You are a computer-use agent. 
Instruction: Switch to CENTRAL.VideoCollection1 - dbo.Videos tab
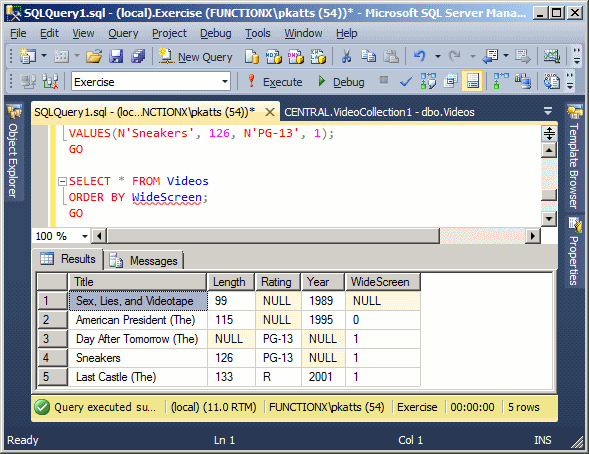click(379, 112)
